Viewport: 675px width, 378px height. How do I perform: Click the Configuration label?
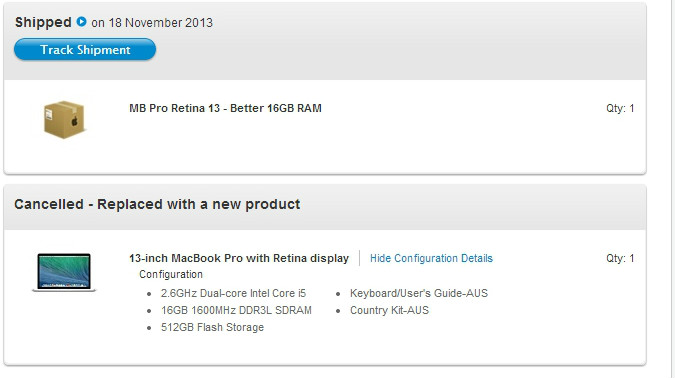point(171,275)
